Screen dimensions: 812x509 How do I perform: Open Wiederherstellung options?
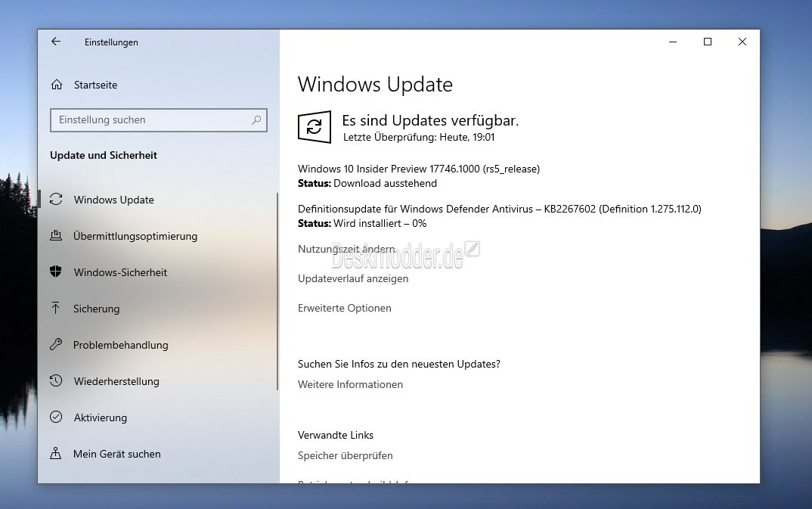pos(116,381)
